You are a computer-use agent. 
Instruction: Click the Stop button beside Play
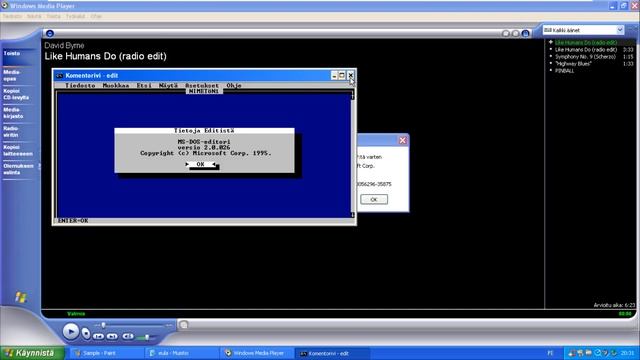86,333
